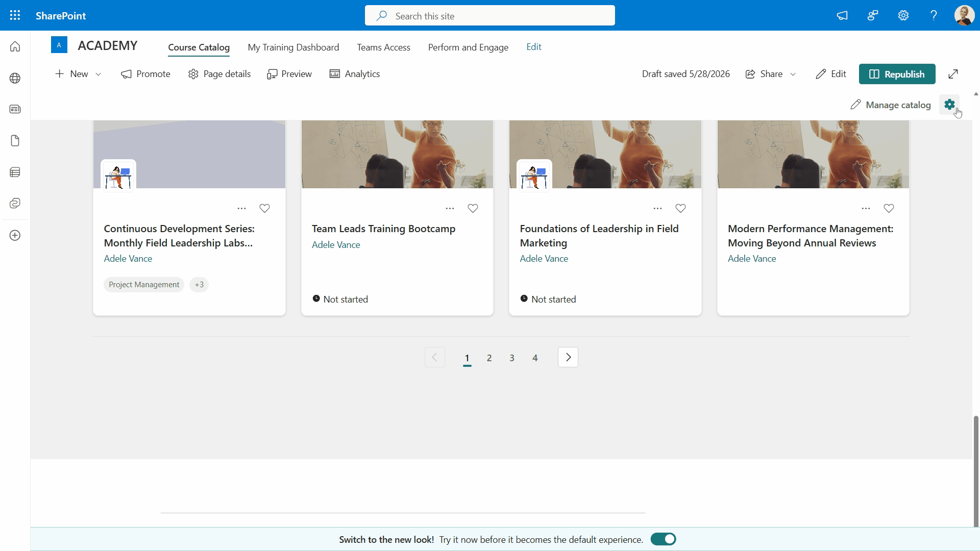The width and height of the screenshot is (980, 551).
Task: Open the SharePoint app launcher grid
Action: point(15,15)
